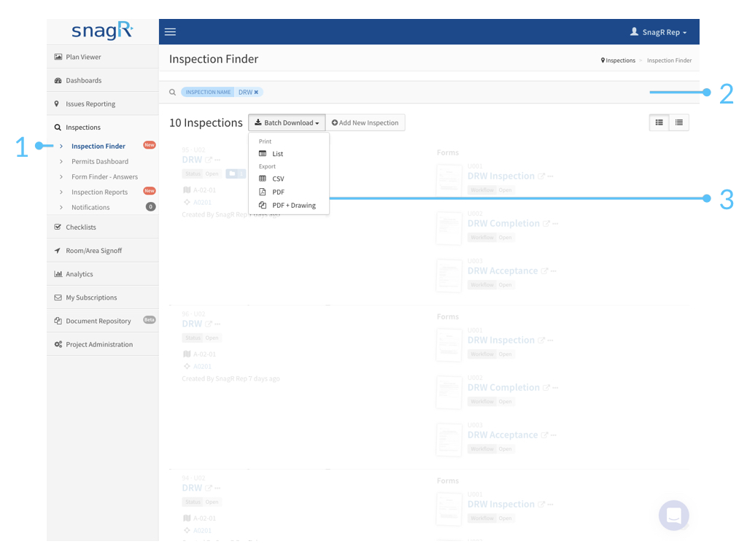
Task: Collapse the Inspections sidebar section
Action: [103, 127]
